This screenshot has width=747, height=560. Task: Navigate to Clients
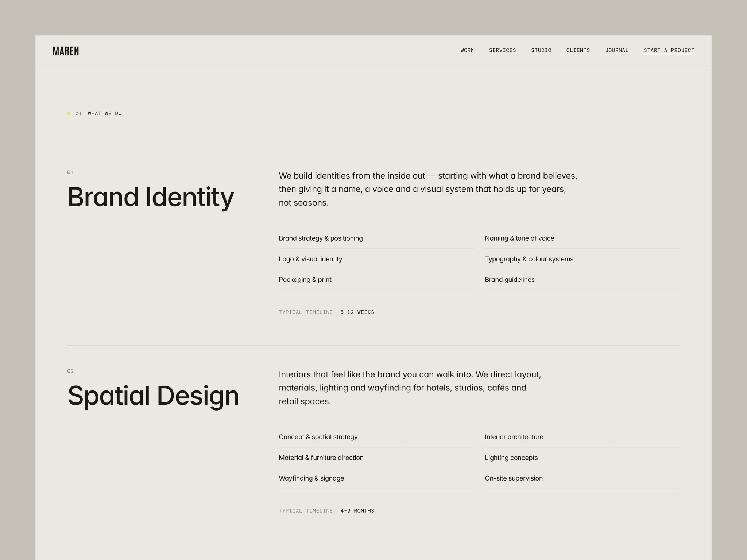tap(578, 50)
